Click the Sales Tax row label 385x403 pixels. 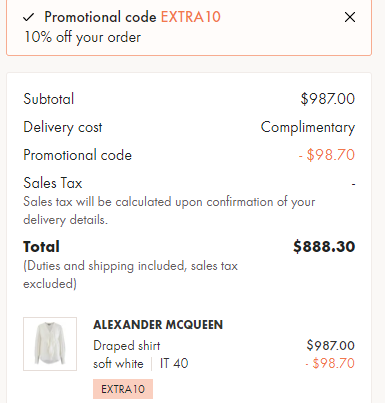pyautogui.click(x=53, y=183)
